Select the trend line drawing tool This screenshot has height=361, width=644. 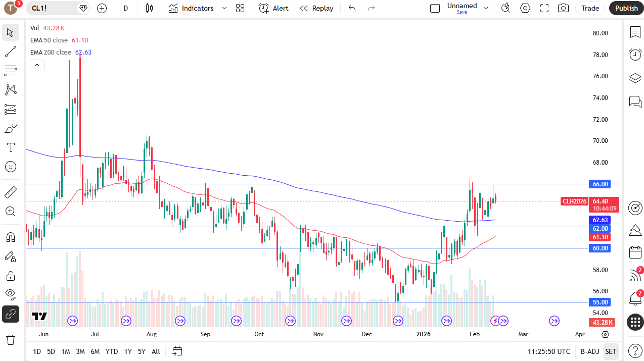point(10,51)
